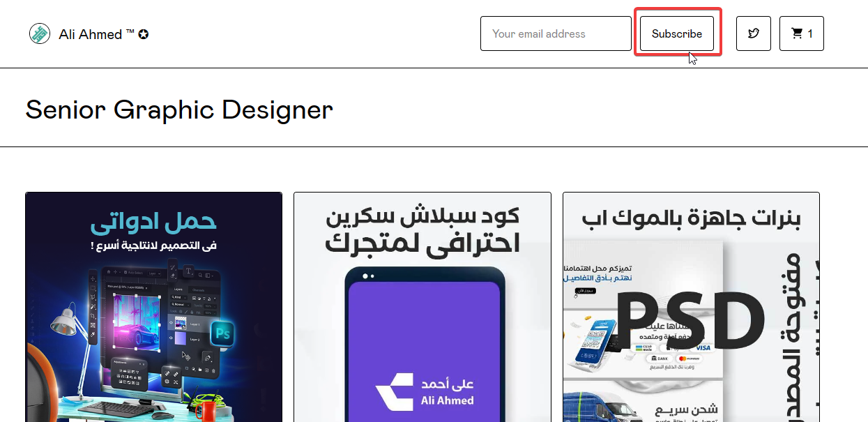Click the Senior Graphic Designer heading
The image size is (868, 422).
(179, 110)
